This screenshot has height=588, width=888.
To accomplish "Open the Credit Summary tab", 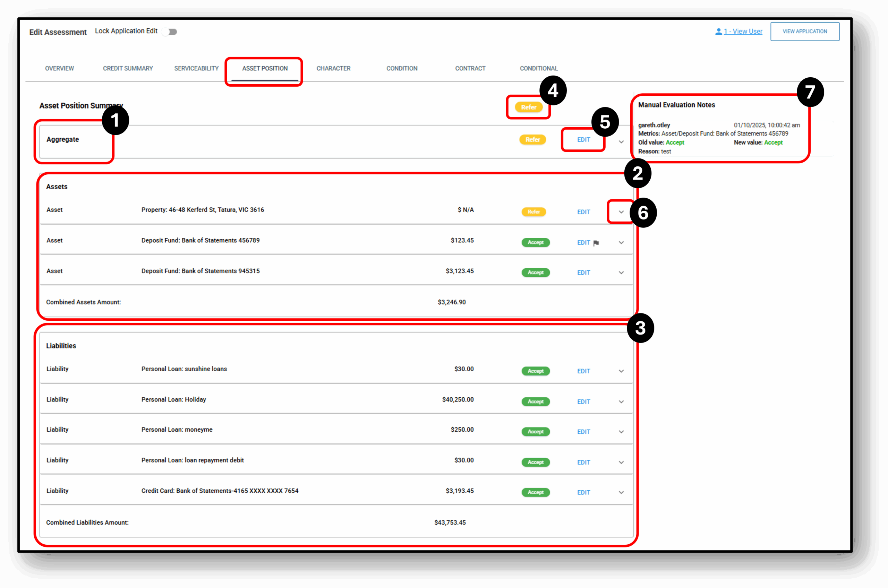I will point(128,68).
